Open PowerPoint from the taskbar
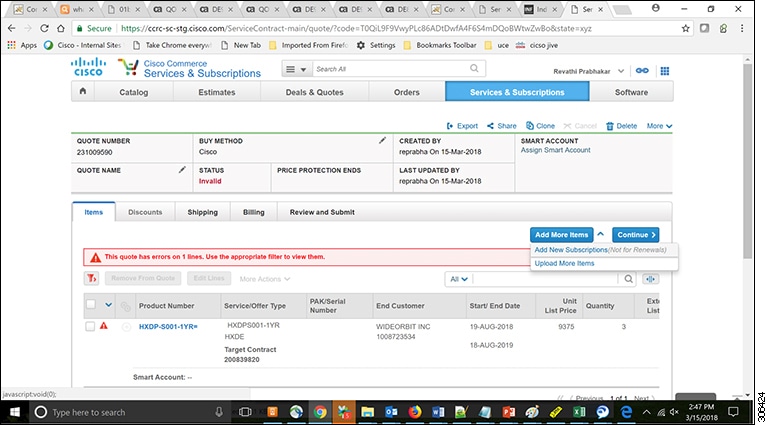The height and width of the screenshot is (425, 768). (508, 412)
